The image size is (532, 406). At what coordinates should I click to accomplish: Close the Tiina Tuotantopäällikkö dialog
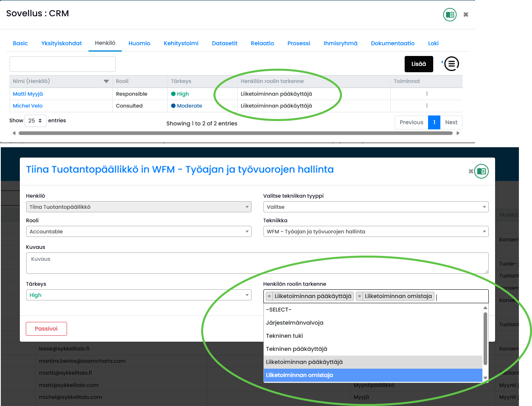click(471, 171)
